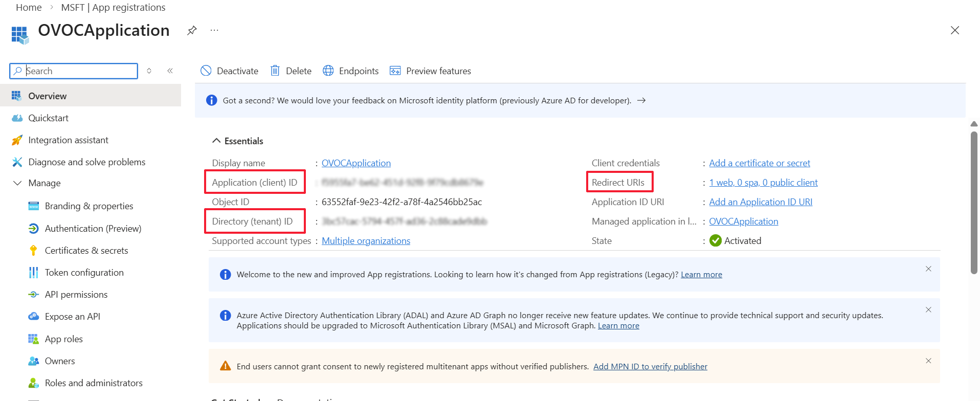Pin the OVOCApplication page
The height and width of the screenshot is (401, 980).
tap(192, 31)
